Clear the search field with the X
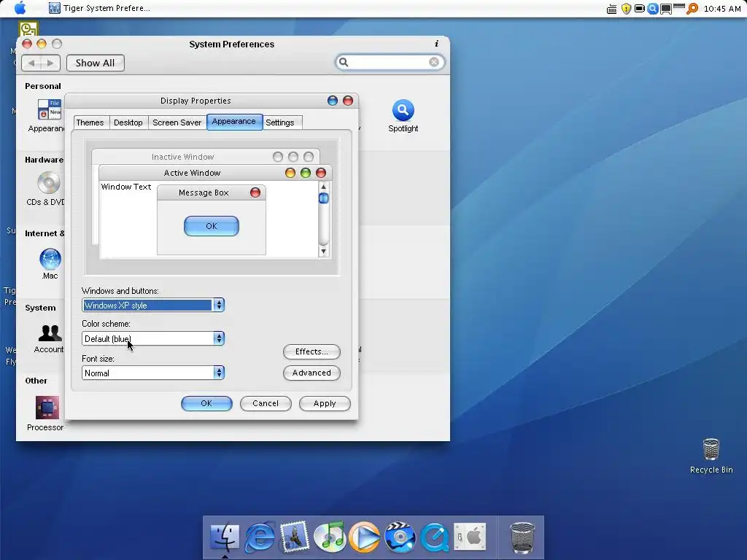 434,63
